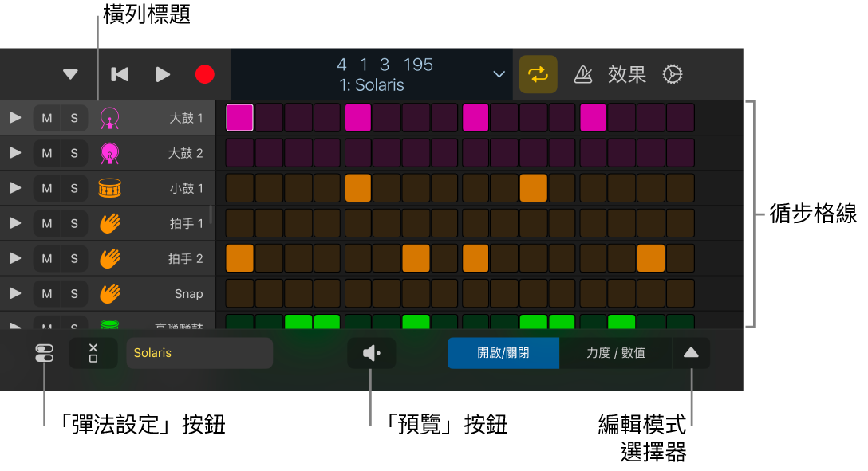Solo the 拍手 1 row
This screenshot has width=868, height=471.
(x=74, y=223)
